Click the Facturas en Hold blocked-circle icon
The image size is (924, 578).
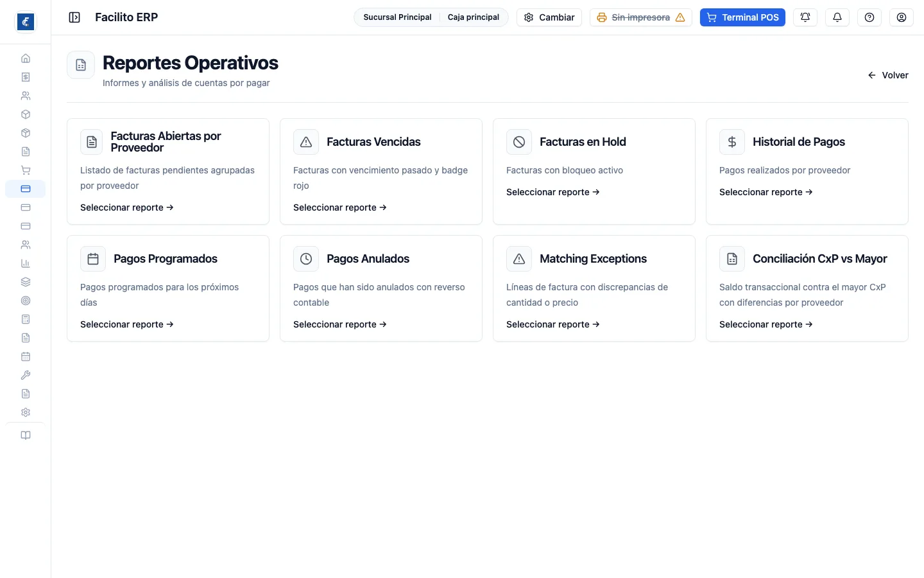(x=519, y=142)
